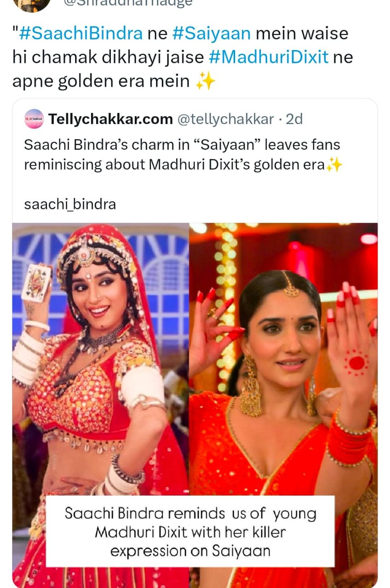Select the saachi_bindra text in quoted tweet
Screen dimensions: 390x588
tap(70, 204)
